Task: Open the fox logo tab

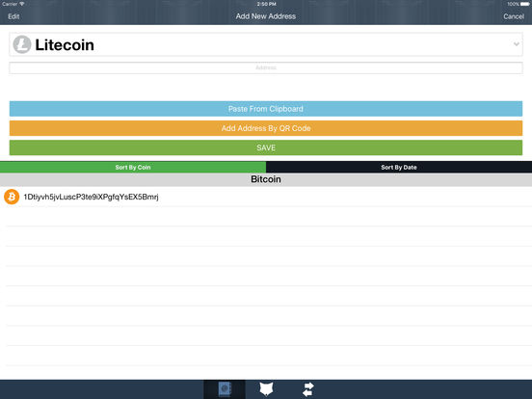Action: (266, 389)
